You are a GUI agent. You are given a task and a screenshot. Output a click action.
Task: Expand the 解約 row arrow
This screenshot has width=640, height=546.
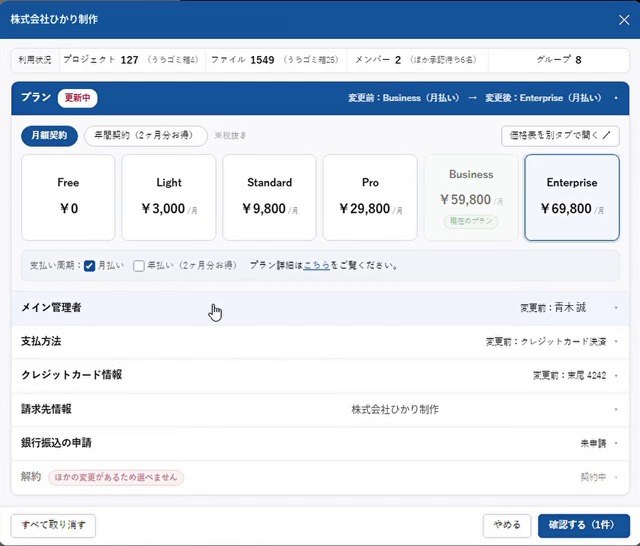[x=616, y=477]
